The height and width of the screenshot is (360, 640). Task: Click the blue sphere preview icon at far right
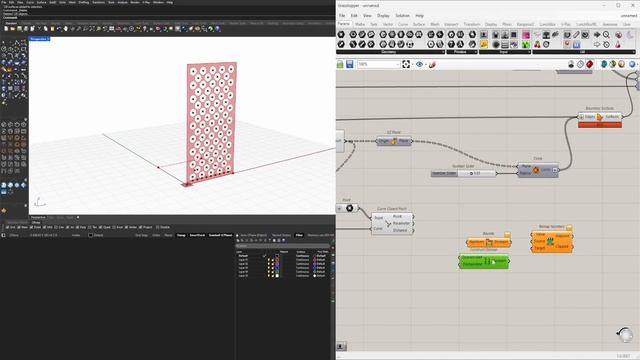click(632, 64)
